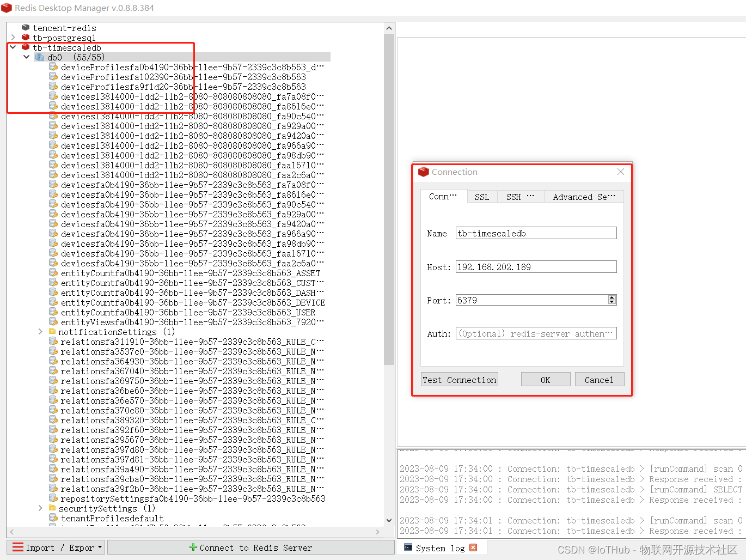Viewport: 746px width, 560px height.
Task: Focus the Name field with tb-timescaledb
Action: click(536, 233)
